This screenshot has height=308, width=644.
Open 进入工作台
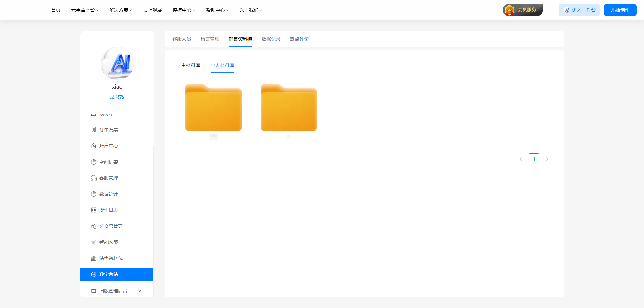coord(579,10)
